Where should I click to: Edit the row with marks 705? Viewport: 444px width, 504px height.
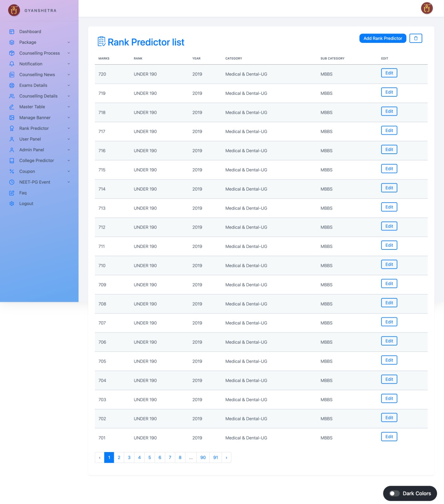(x=389, y=360)
